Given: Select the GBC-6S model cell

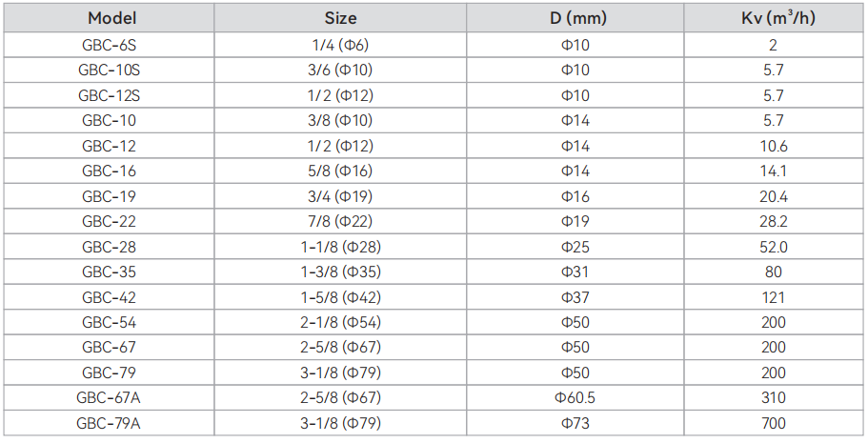Looking at the screenshot, I should point(109,44).
